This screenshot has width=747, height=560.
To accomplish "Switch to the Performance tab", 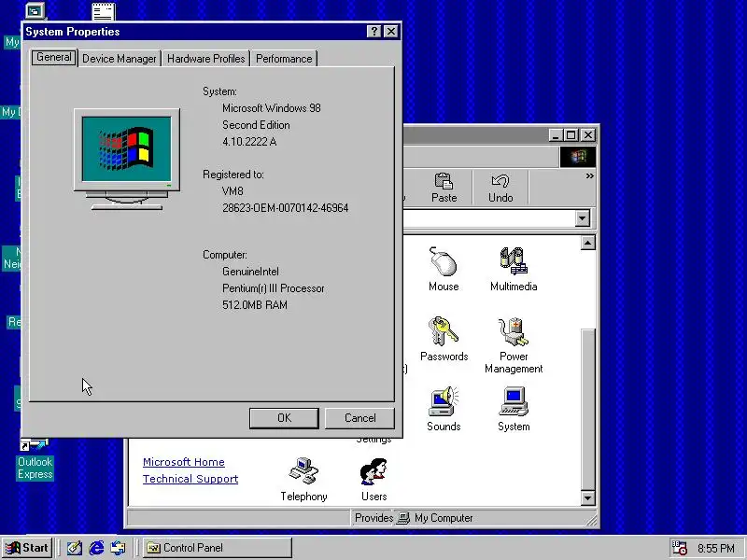I will point(284,59).
